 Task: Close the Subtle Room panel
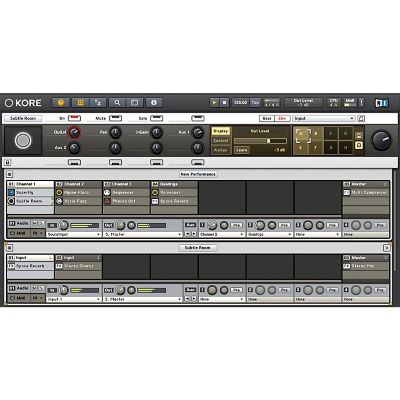[386, 248]
